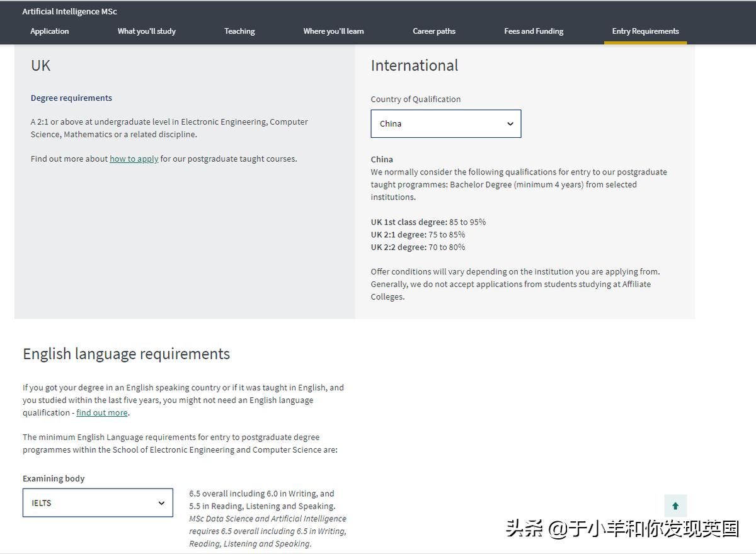This screenshot has width=756, height=554.
Task: Switch to the What you'll study tab
Action: point(147,31)
